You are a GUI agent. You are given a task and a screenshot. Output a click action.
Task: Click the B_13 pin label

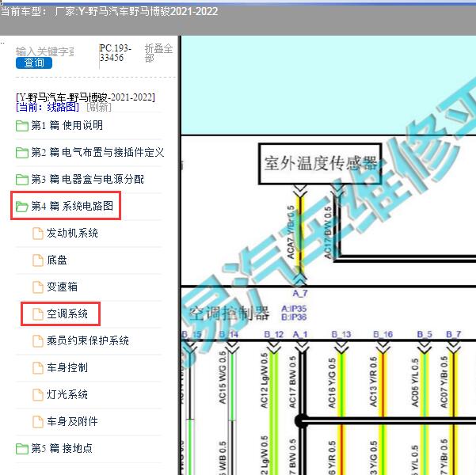[x=341, y=334]
